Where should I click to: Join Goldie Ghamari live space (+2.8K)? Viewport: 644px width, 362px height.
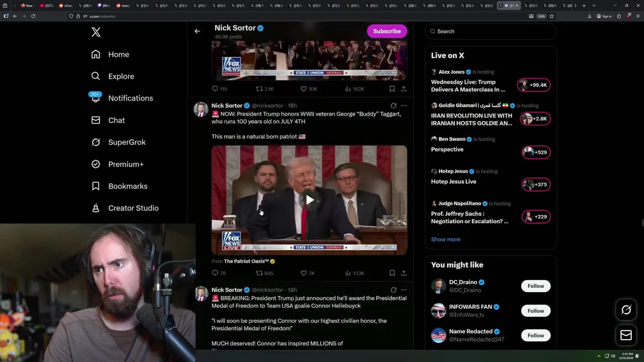tap(535, 119)
